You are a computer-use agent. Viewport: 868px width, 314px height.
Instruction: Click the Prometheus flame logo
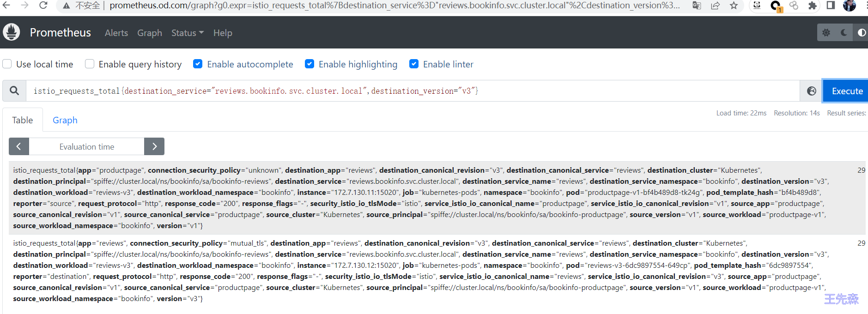pos(11,32)
